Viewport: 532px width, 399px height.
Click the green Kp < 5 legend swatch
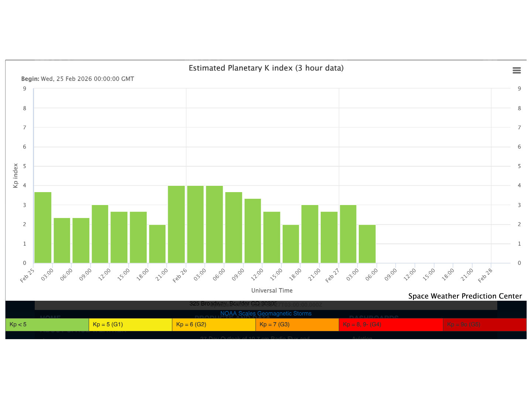(47, 324)
